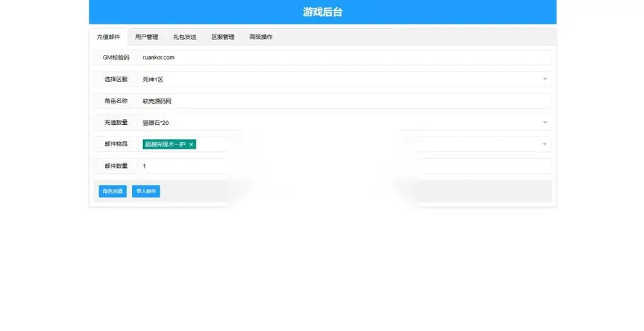Image resolution: width=644 pixels, height=331 pixels.
Task: Open the 用户管理 tab
Action: click(147, 37)
